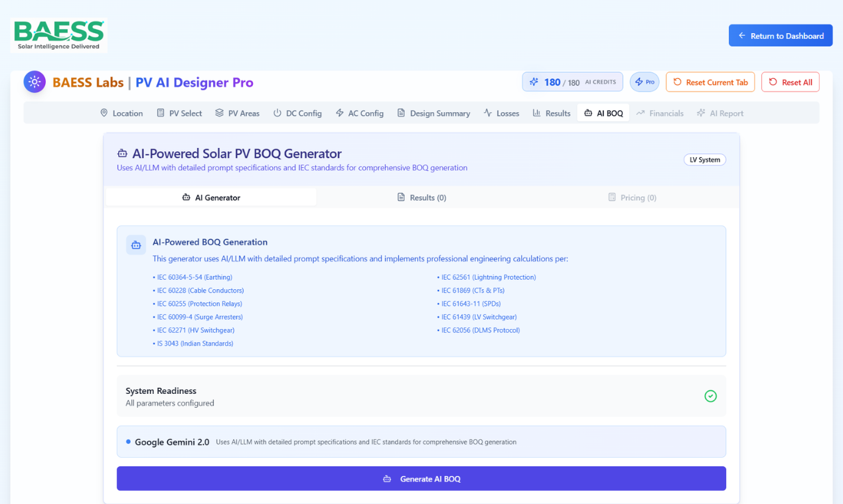Click the blue dot beside Google Gemini 2.0
The image size is (843, 504).
click(128, 442)
